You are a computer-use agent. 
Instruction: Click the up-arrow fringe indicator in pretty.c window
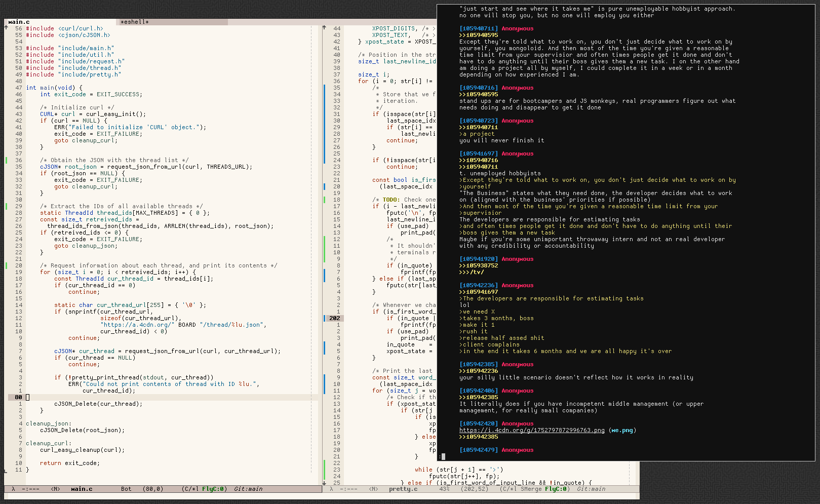(324, 28)
